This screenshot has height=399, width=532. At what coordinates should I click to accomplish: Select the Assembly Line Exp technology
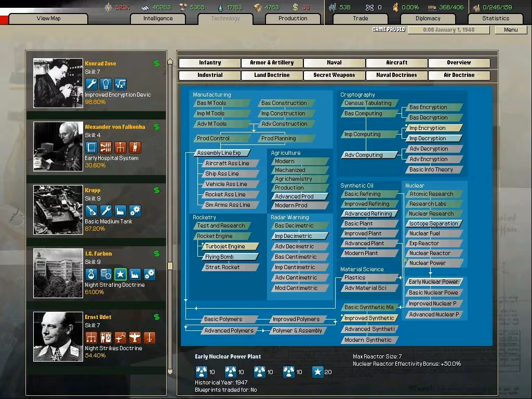tap(222, 153)
